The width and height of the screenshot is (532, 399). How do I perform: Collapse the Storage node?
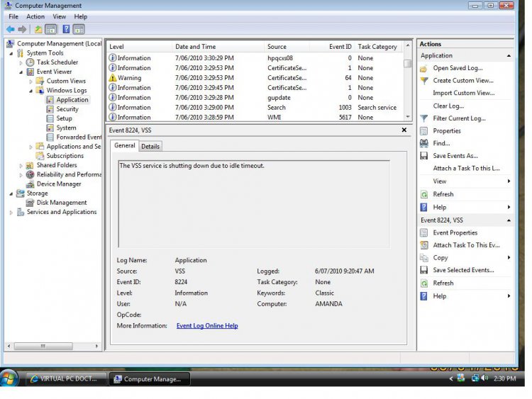click(x=11, y=194)
